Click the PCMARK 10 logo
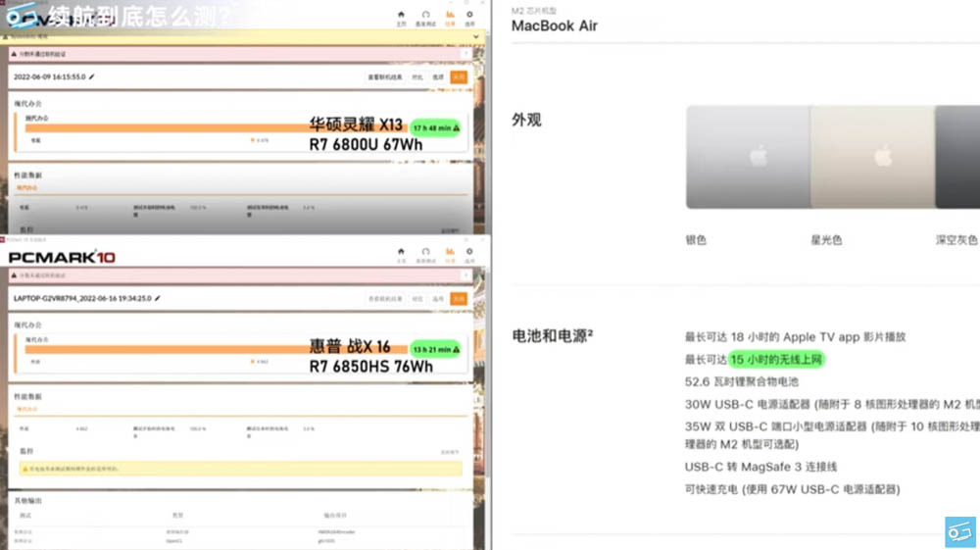 [x=62, y=257]
